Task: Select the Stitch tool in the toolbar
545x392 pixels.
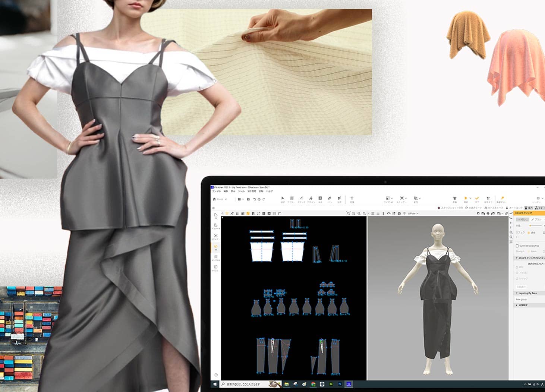Action: coord(301,198)
